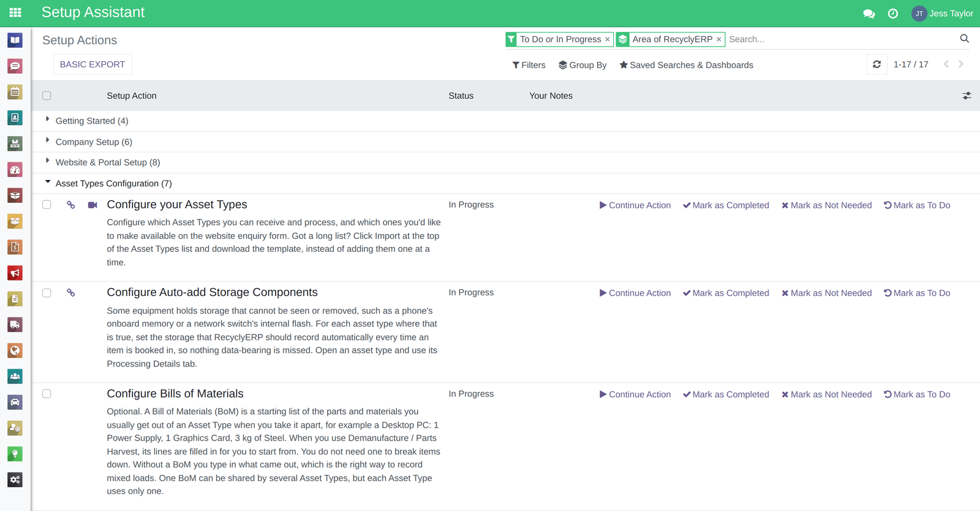The width and height of the screenshot is (980, 511).
Task: Open the purple car Fleet app
Action: click(15, 403)
